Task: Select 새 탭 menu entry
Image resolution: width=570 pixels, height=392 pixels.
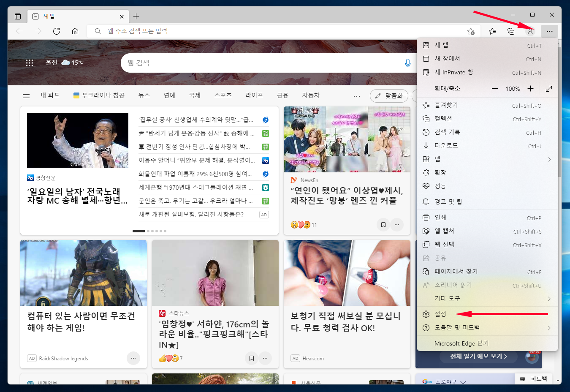Action: (487, 45)
